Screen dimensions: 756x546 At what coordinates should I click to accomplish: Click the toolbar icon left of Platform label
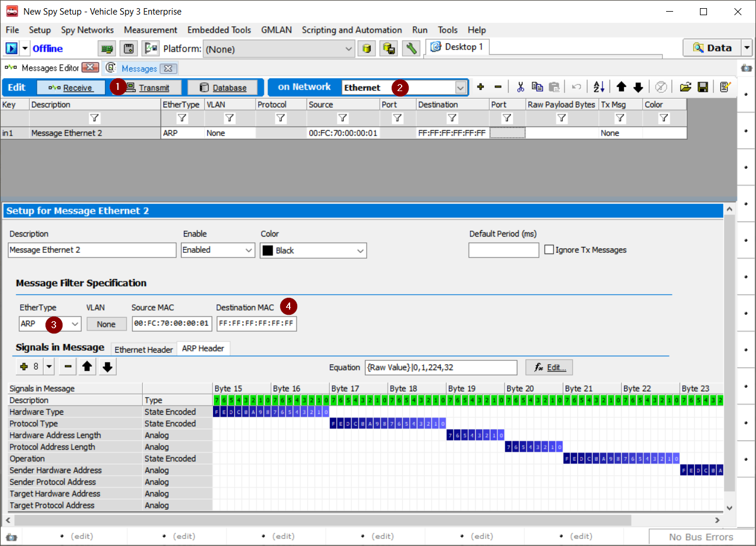pos(151,48)
